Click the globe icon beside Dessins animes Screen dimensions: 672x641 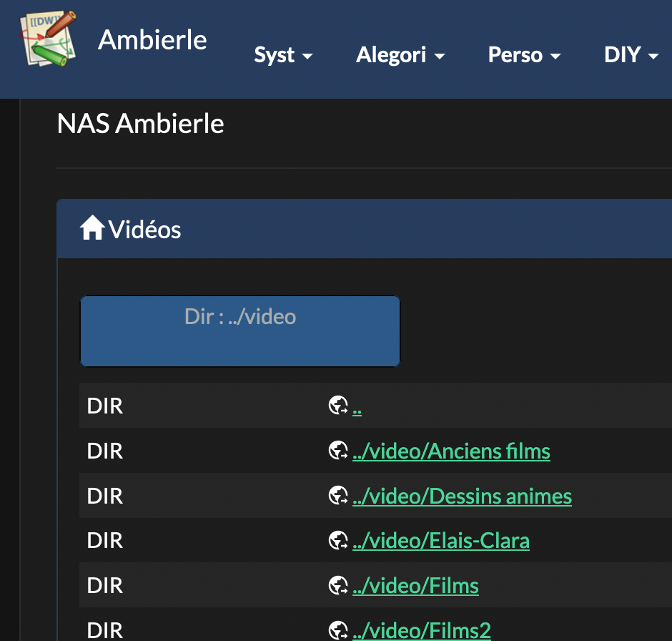(x=337, y=496)
